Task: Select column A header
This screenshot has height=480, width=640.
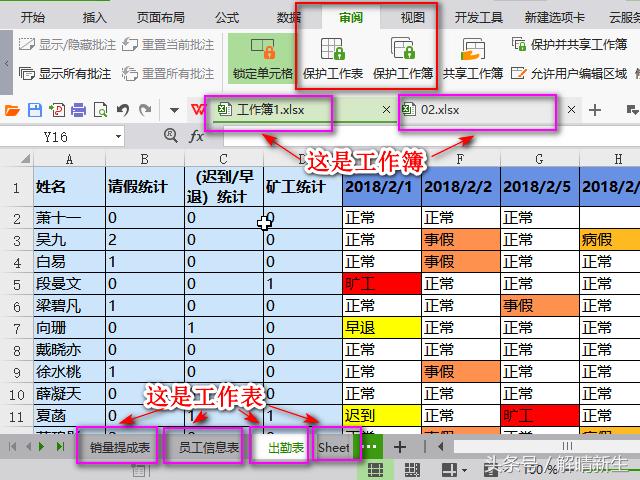Action: pyautogui.click(x=69, y=159)
